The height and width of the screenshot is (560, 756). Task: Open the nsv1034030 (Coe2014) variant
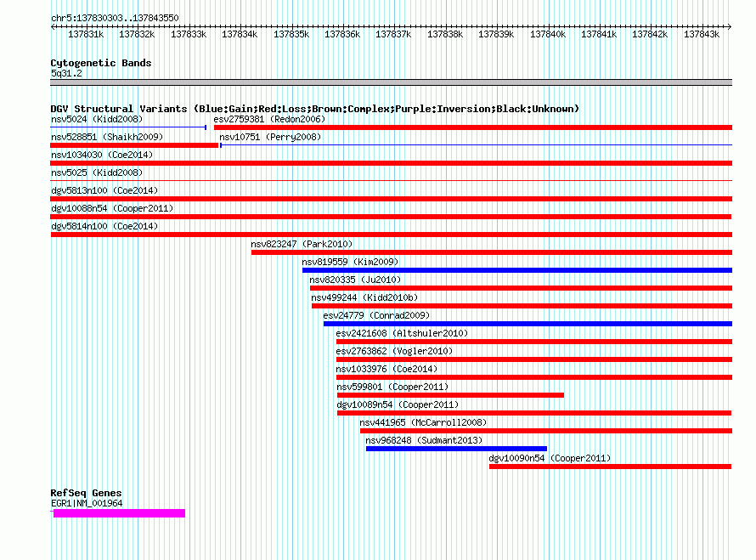[x=102, y=155]
